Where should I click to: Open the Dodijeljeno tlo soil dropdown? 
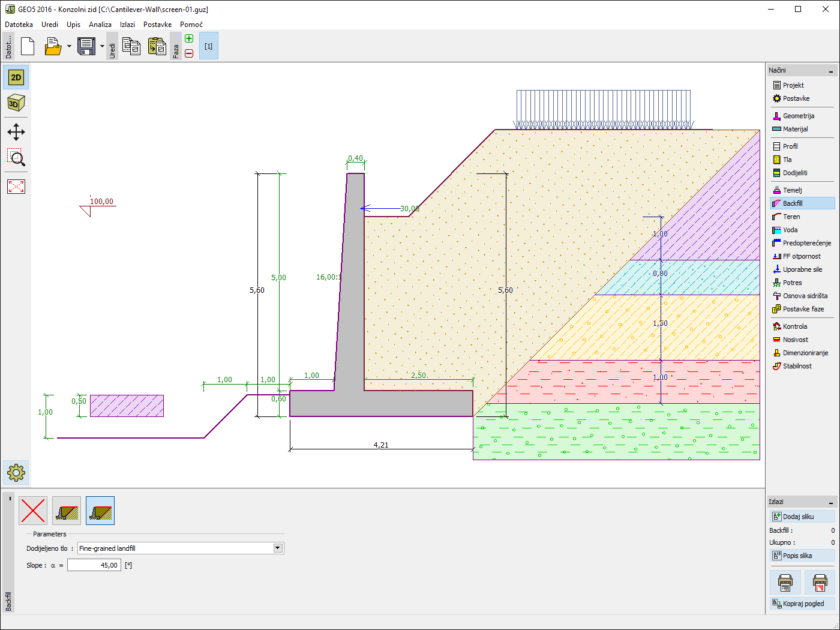(x=277, y=548)
